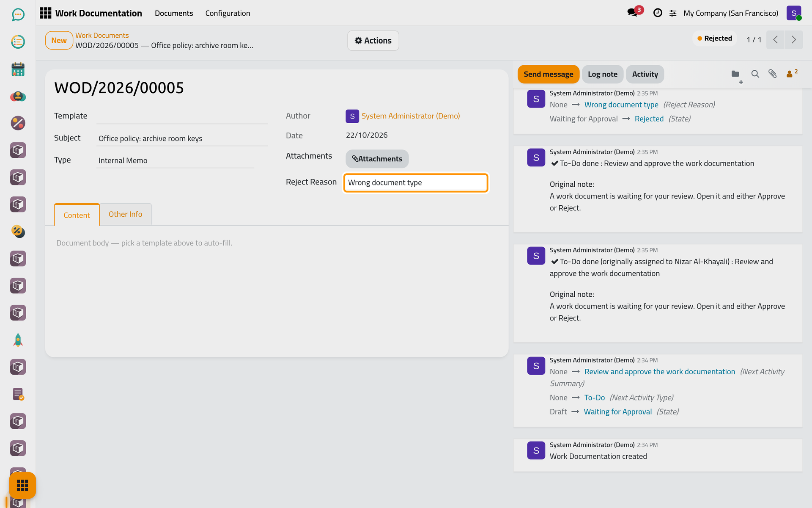This screenshot has width=812, height=508.
Task: Open the user avatar menu in top bar
Action: pos(794,13)
